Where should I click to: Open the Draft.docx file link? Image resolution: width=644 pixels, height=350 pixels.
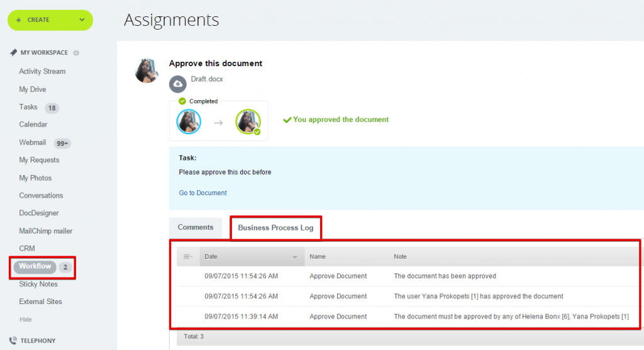(x=207, y=79)
